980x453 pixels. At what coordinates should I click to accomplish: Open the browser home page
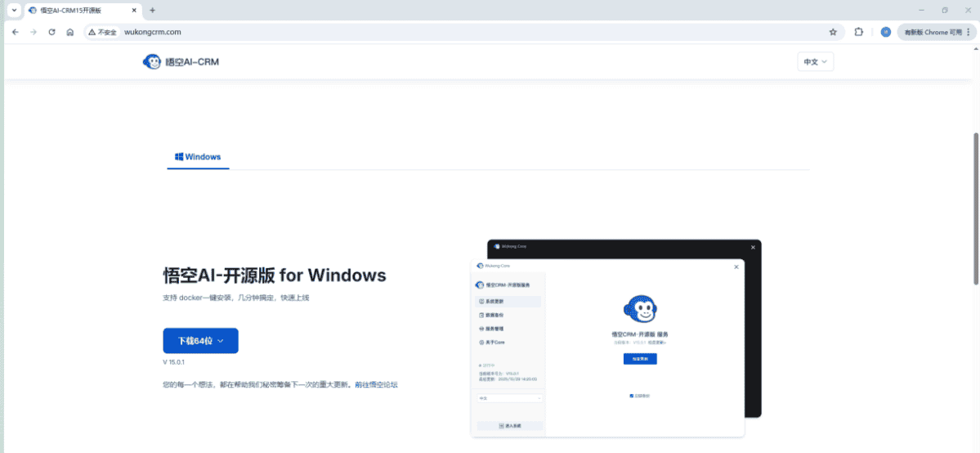click(70, 32)
